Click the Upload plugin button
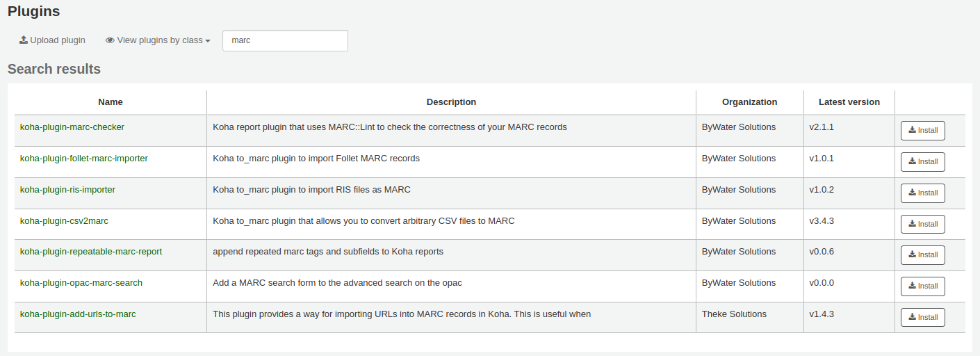Screen dimensions: 980x356 pos(52,40)
